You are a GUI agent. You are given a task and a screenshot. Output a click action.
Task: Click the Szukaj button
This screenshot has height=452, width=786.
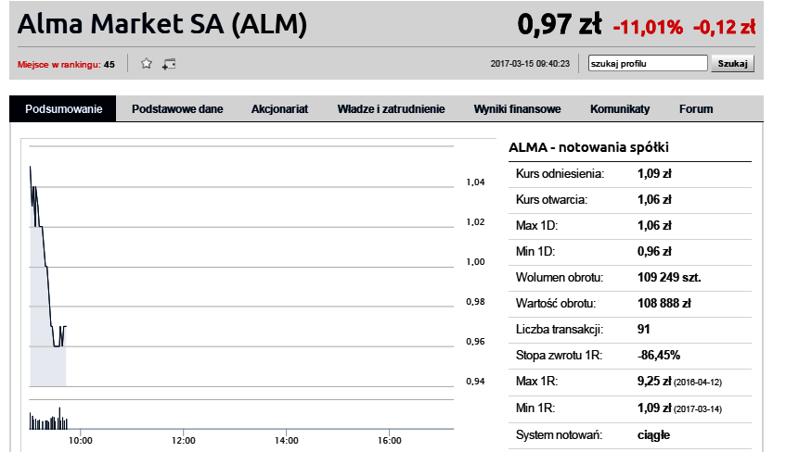[732, 64]
